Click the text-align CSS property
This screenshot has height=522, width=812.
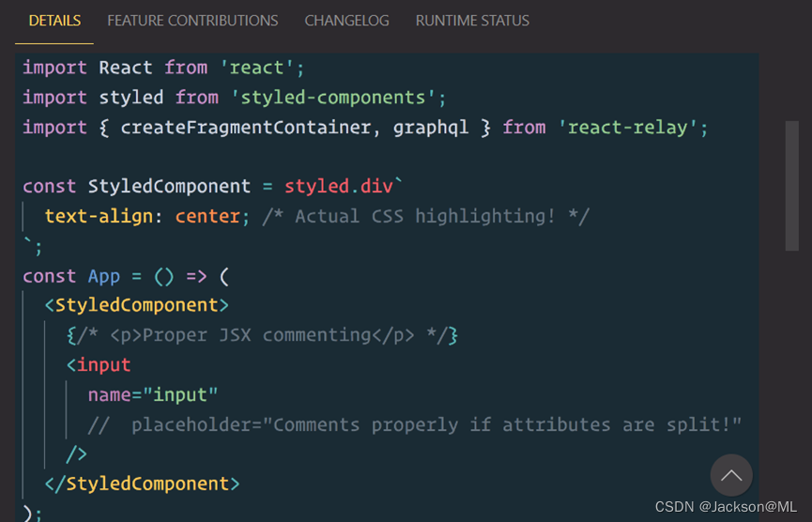click(x=98, y=216)
